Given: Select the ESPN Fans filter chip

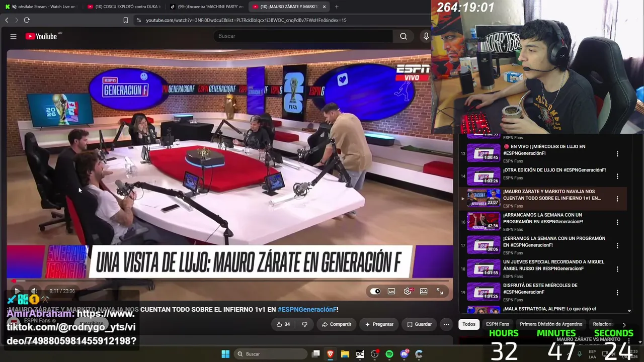Looking at the screenshot, I should (498, 324).
